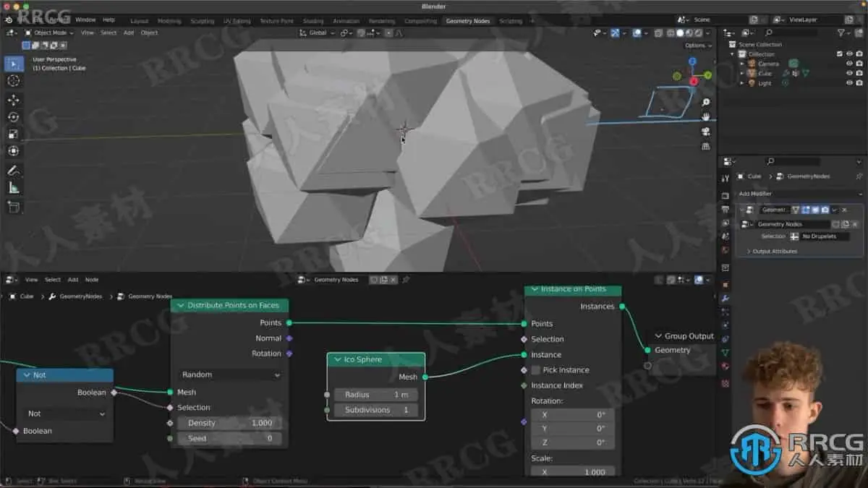Hide the Camera object in outliner

pos(849,64)
